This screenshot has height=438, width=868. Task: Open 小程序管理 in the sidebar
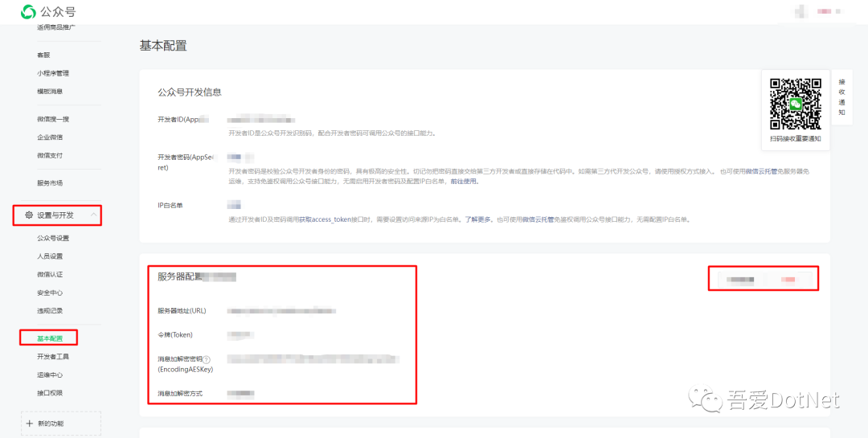tap(53, 73)
